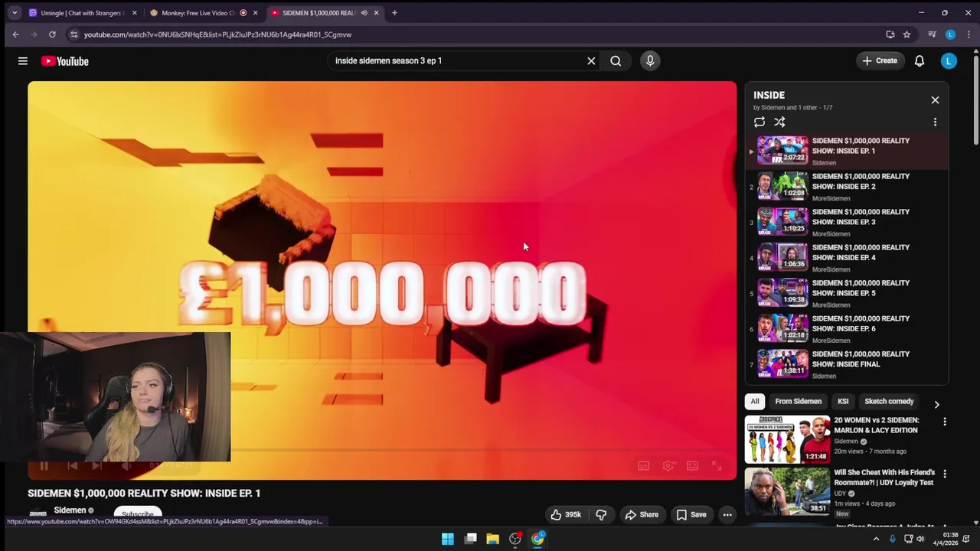Enter fullscreen on the video
The height and width of the screenshot is (551, 980).
pos(717,466)
